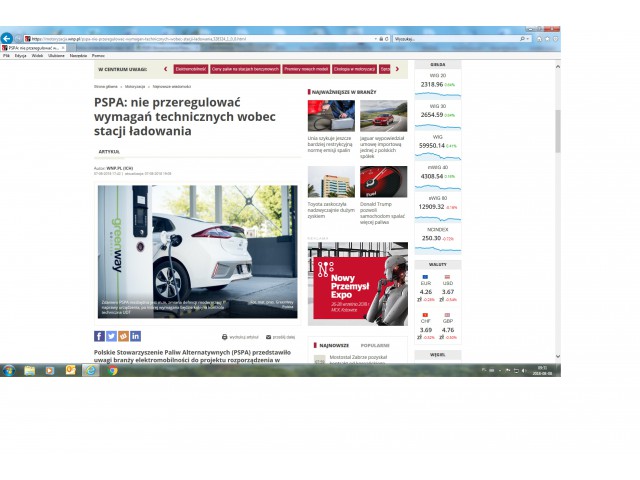Open the Narzędzia menu
The width and height of the screenshot is (640, 480).
click(78, 55)
